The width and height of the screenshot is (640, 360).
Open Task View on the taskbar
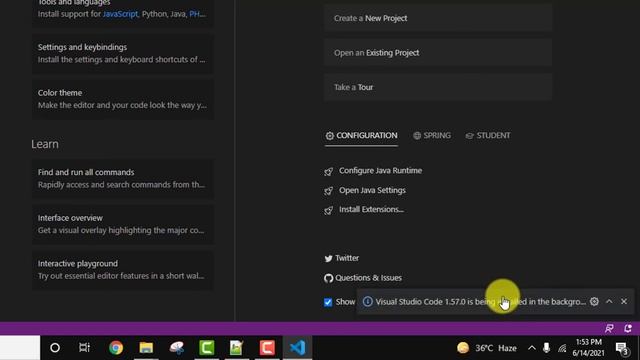tap(84, 348)
